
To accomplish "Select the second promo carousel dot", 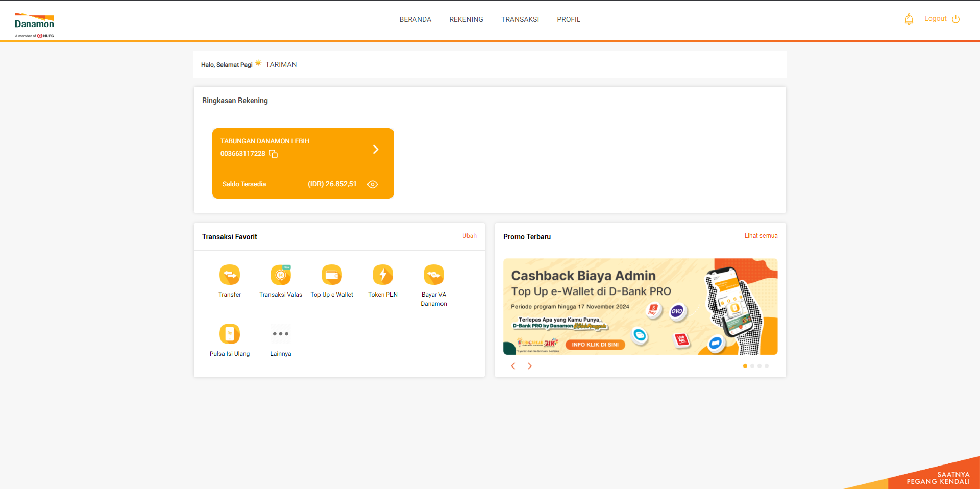I will point(752,366).
